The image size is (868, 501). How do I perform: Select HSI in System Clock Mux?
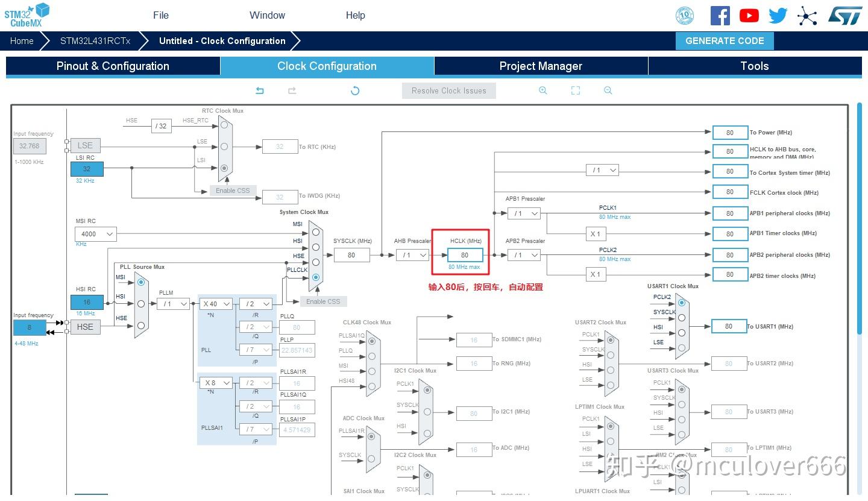click(316, 247)
